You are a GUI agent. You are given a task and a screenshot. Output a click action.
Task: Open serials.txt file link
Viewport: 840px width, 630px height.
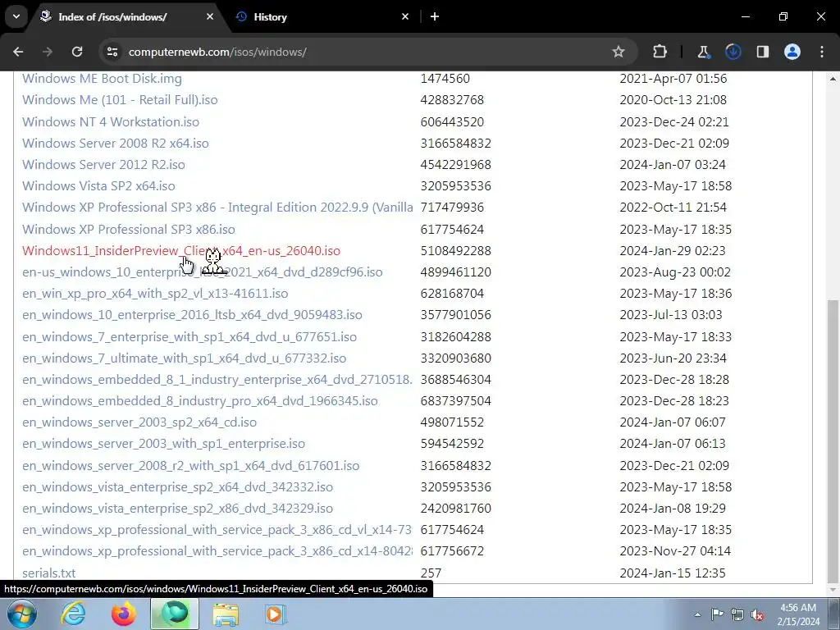click(x=48, y=573)
